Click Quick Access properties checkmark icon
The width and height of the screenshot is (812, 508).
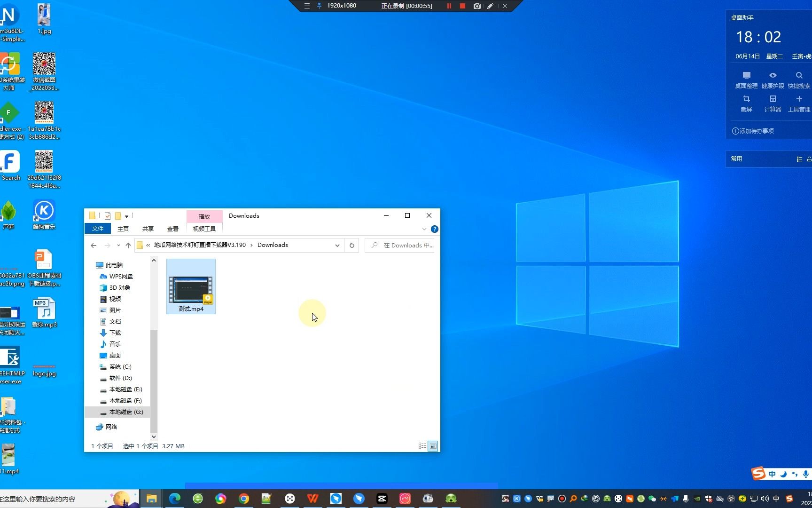click(x=108, y=216)
